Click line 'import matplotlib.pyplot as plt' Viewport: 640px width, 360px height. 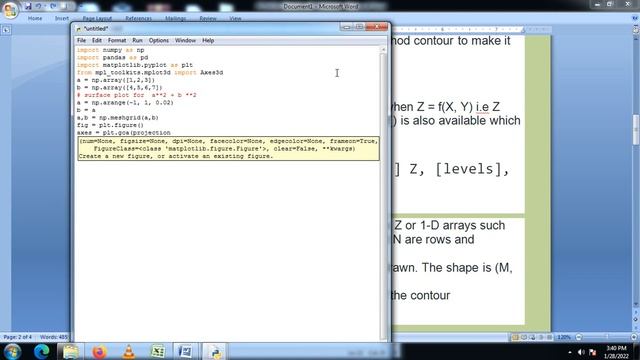click(x=135, y=65)
